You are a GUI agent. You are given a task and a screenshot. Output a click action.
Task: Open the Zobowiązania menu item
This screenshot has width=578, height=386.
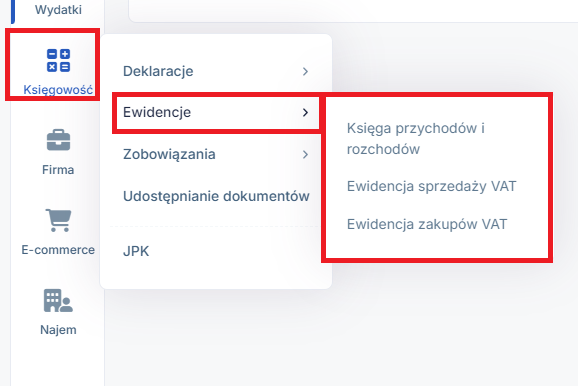click(216, 154)
